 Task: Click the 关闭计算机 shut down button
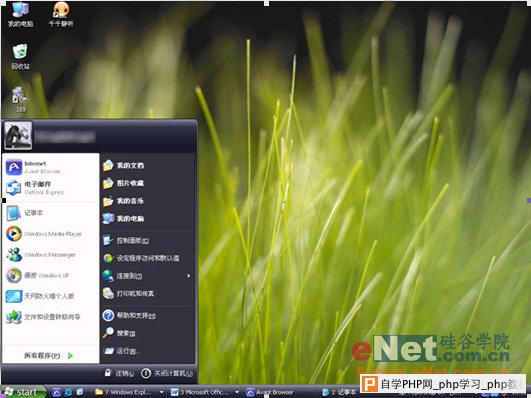point(167,373)
